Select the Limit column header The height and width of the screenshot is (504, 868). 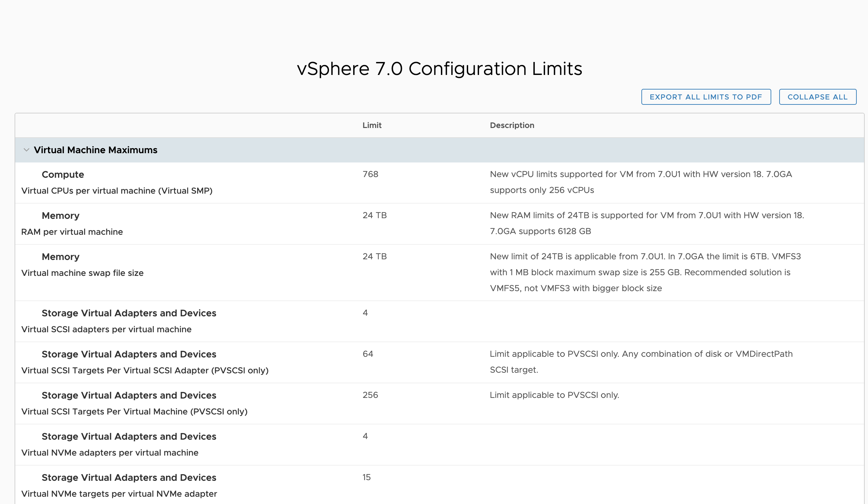371,125
